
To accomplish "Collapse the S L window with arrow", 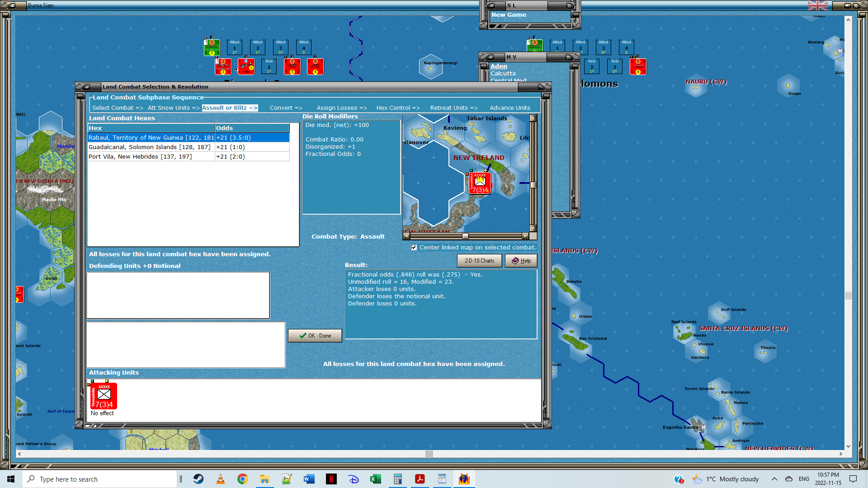I will coord(491,5).
